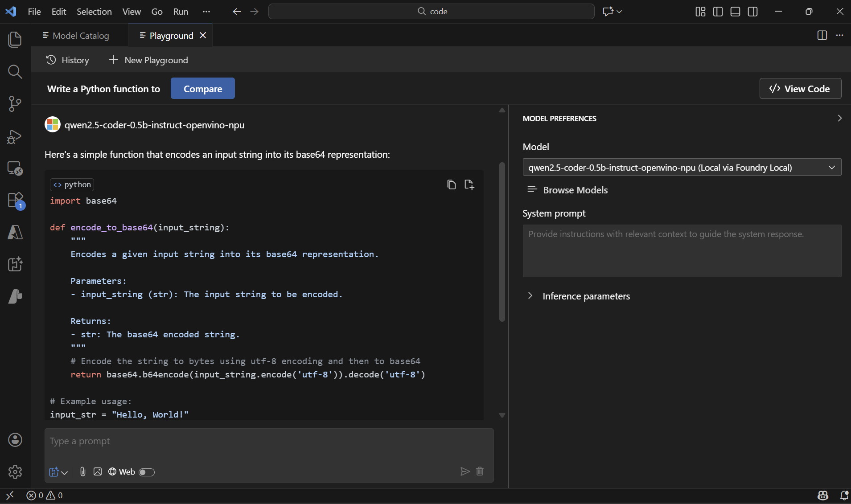Image resolution: width=851 pixels, height=504 pixels.
Task: Open the editor's More Actions ellipsis
Action: click(x=839, y=35)
